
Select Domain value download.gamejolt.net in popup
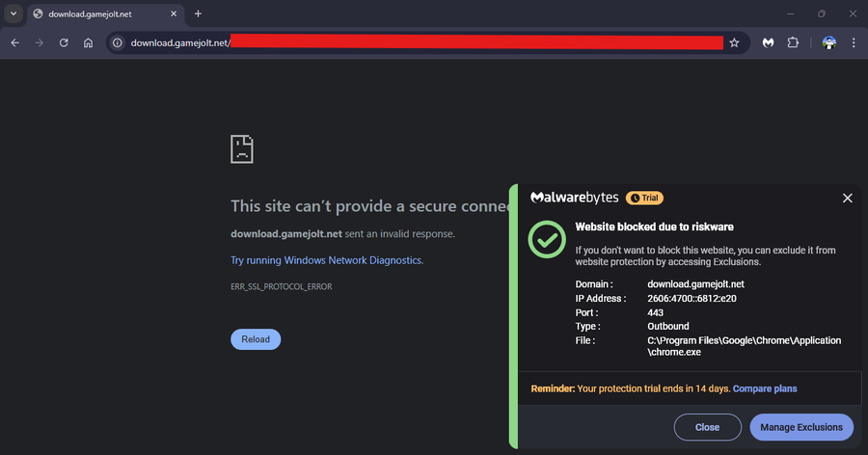[x=695, y=284]
